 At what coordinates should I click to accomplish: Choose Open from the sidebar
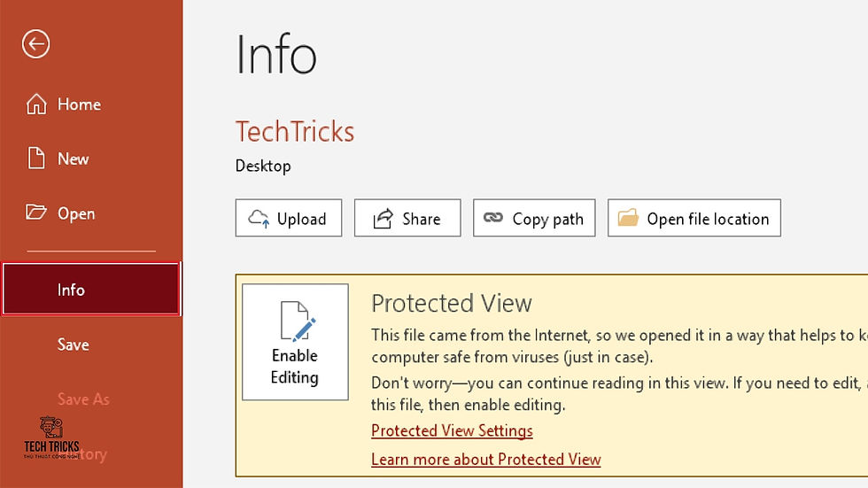point(61,213)
